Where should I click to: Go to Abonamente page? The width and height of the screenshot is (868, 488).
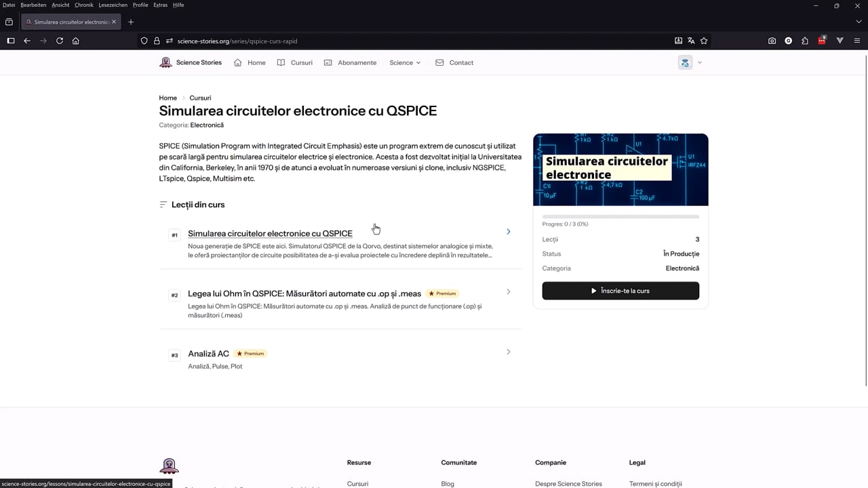coord(350,62)
